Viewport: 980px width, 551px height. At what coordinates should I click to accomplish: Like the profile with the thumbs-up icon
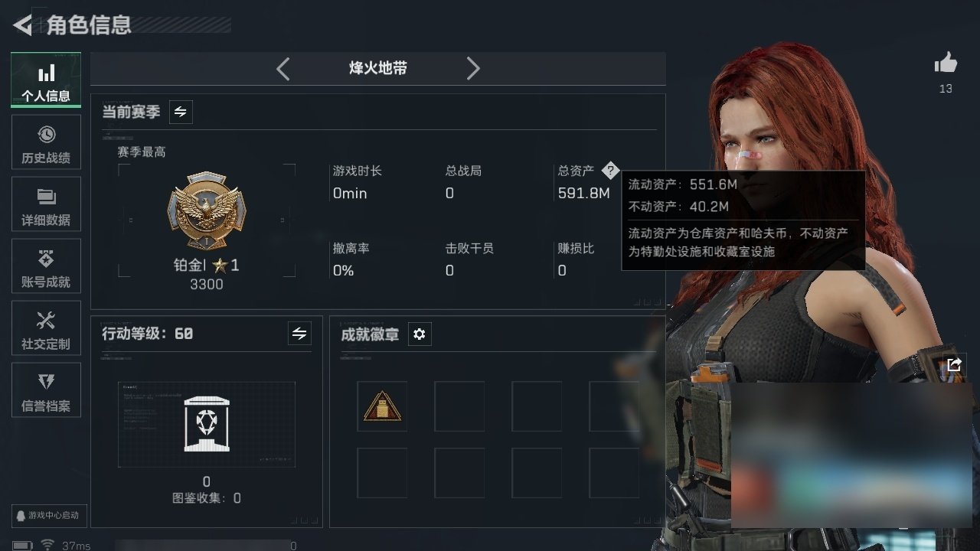[946, 64]
